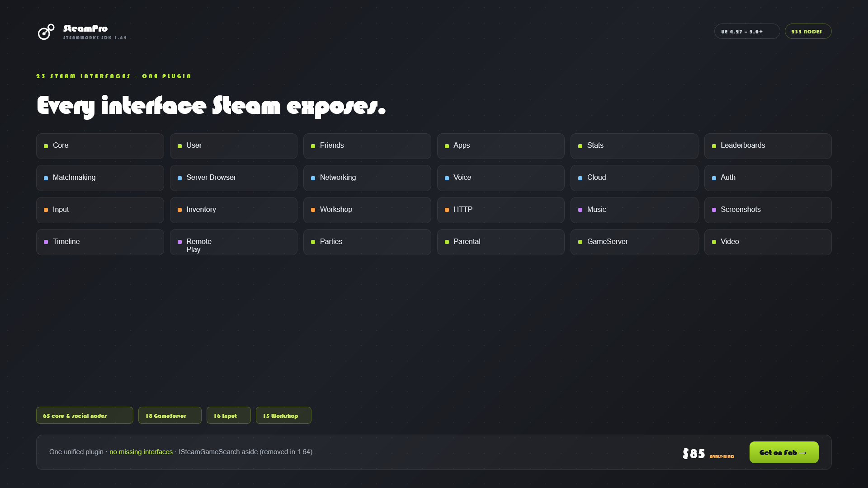Click the SteamPro title text
Viewport: 868px width, 488px height.
tap(85, 28)
